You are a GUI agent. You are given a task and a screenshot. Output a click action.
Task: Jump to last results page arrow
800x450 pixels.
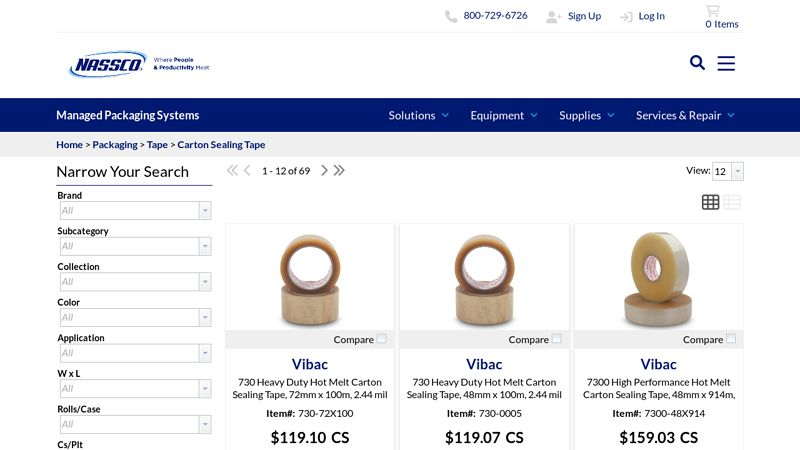339,171
